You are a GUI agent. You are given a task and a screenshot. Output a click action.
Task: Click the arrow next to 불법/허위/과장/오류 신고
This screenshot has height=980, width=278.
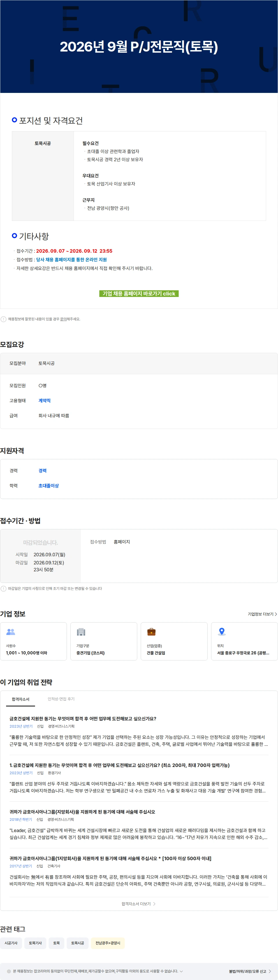coord(270,971)
